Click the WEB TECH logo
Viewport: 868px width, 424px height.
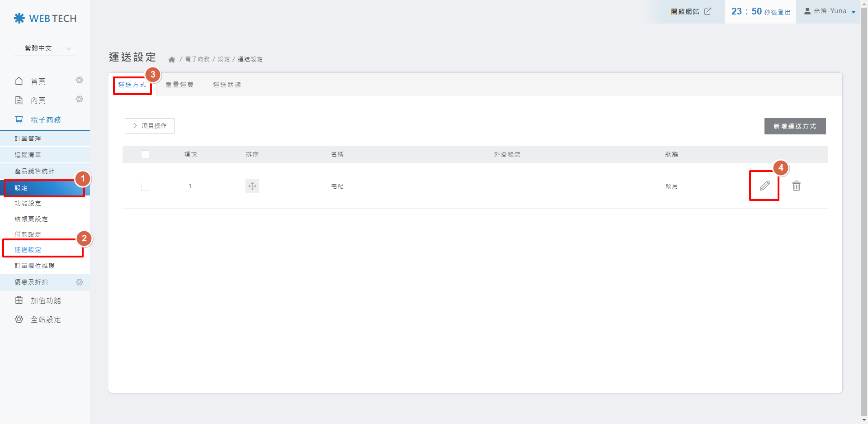point(45,19)
